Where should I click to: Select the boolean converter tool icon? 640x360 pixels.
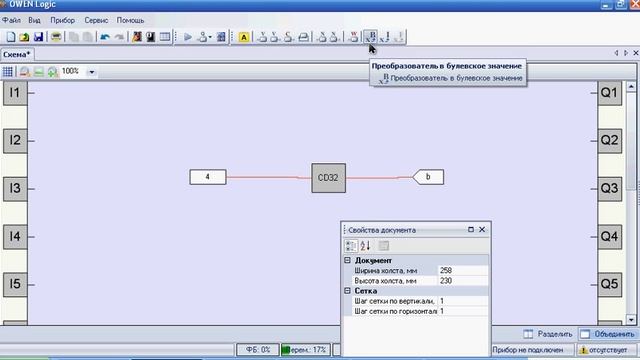pyautogui.click(x=371, y=37)
